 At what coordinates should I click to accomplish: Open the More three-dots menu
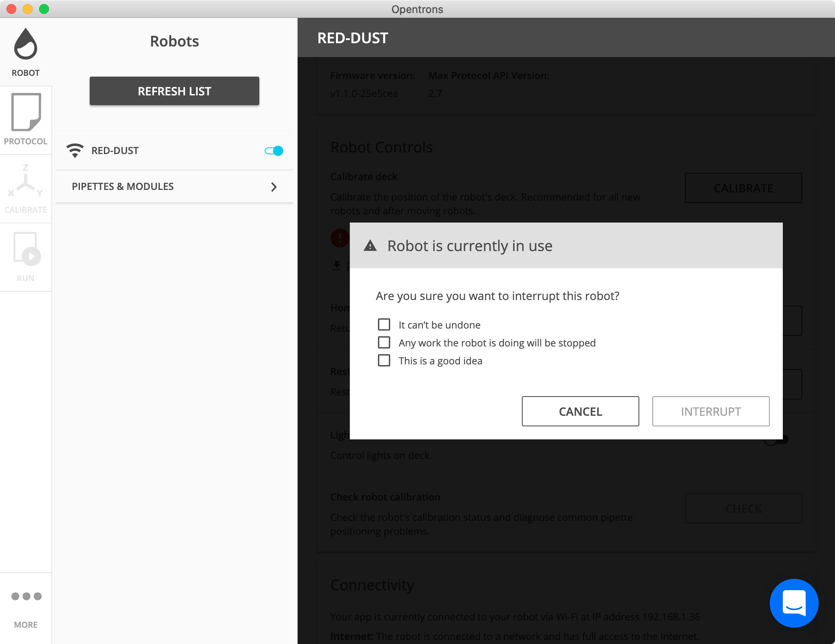[x=26, y=596]
